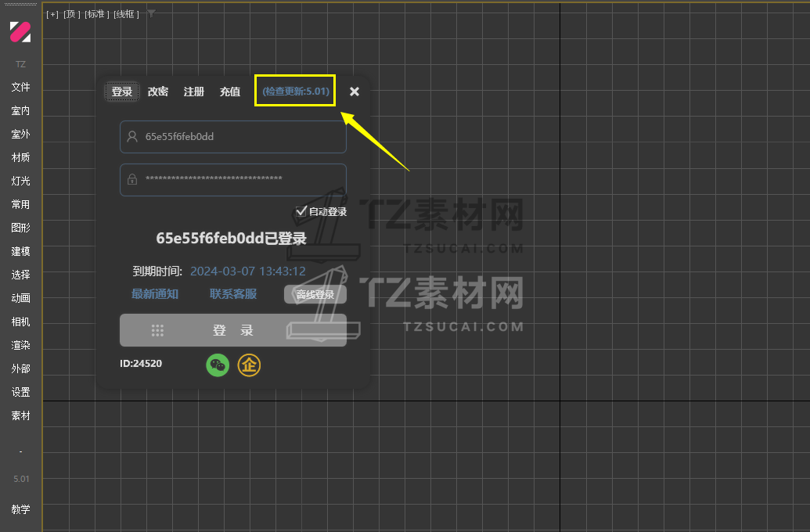Open the 最新通知 link
Viewport: 810px width, 532px height.
tap(155, 294)
